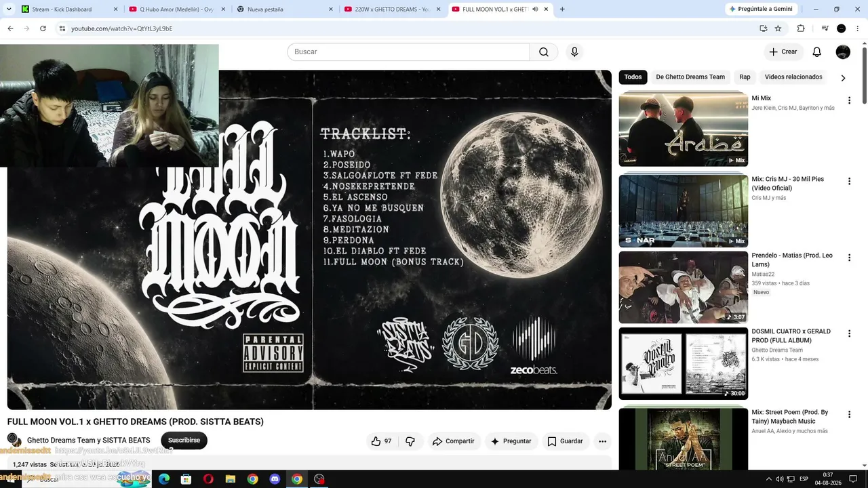Click the Crear button
The width and height of the screenshot is (868, 488).
pos(783,52)
